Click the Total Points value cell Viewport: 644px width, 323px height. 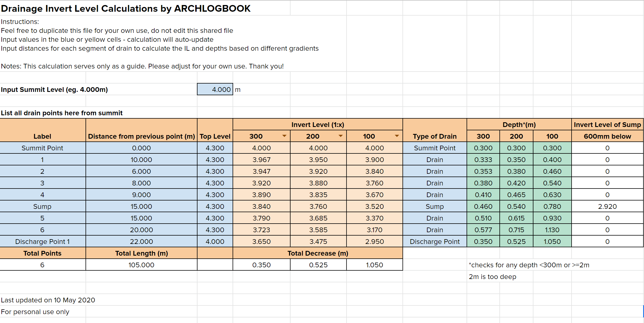(42, 265)
